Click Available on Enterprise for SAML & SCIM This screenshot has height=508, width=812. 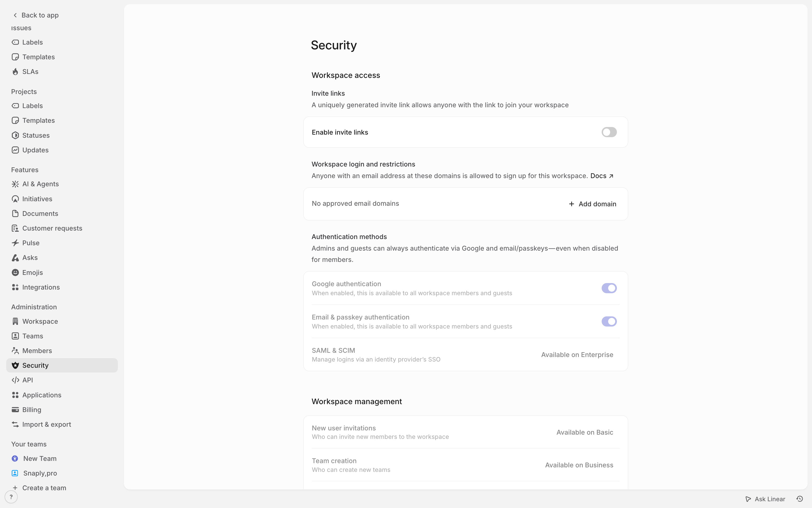tap(577, 355)
